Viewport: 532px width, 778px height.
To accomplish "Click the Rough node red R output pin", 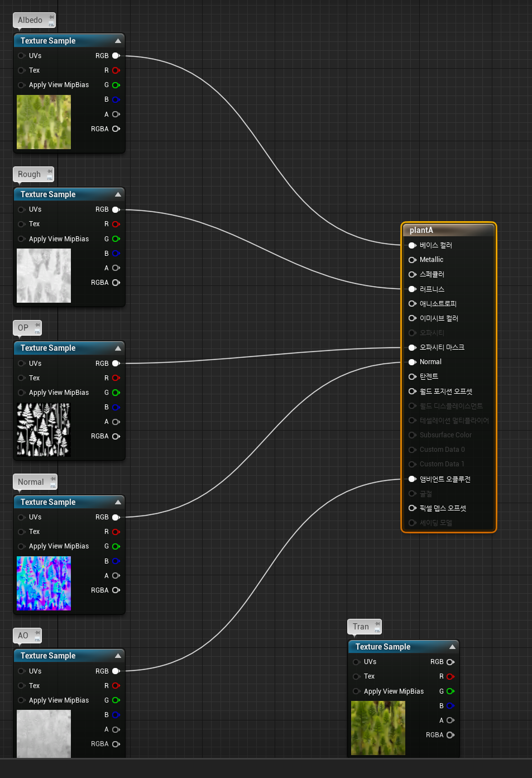I will [x=116, y=224].
